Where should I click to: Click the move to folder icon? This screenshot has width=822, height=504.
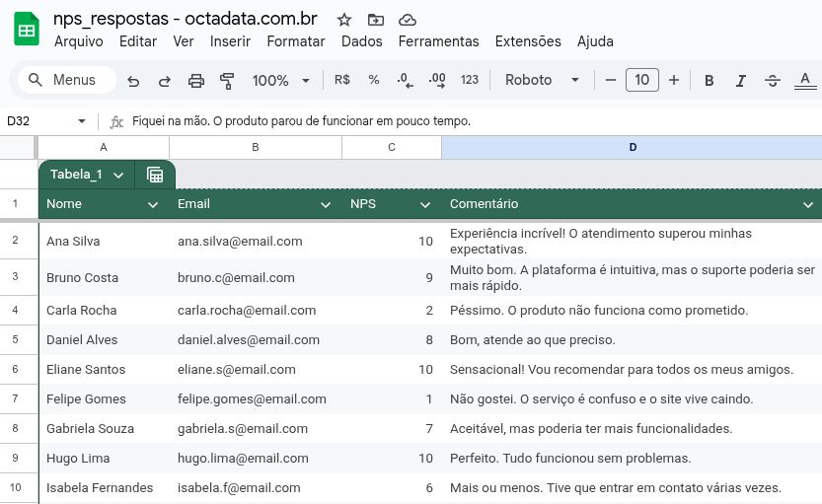(x=375, y=20)
